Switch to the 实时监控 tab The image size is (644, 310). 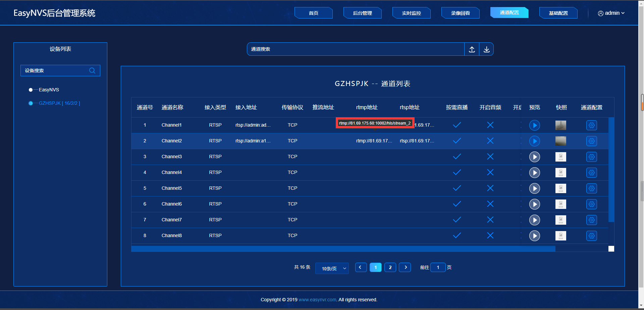pos(411,13)
